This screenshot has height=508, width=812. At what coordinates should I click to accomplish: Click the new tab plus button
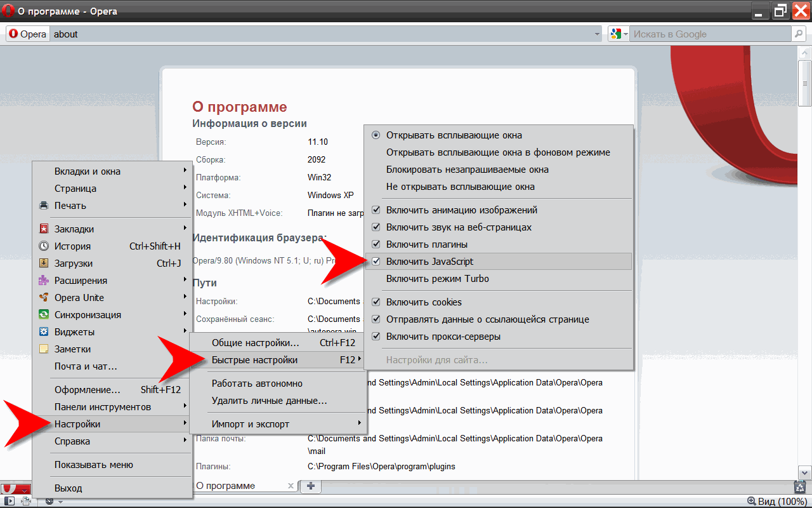[x=310, y=486]
